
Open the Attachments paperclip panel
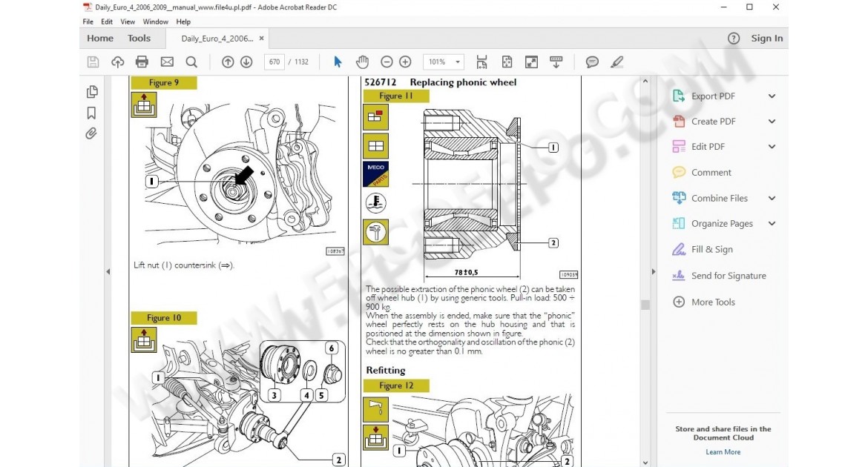point(91,133)
